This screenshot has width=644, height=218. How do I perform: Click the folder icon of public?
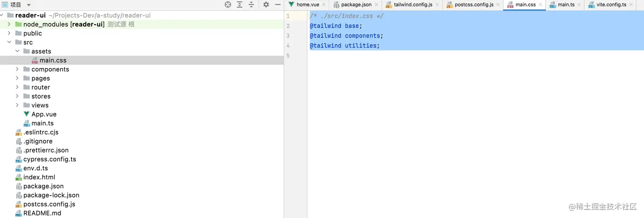coord(18,33)
